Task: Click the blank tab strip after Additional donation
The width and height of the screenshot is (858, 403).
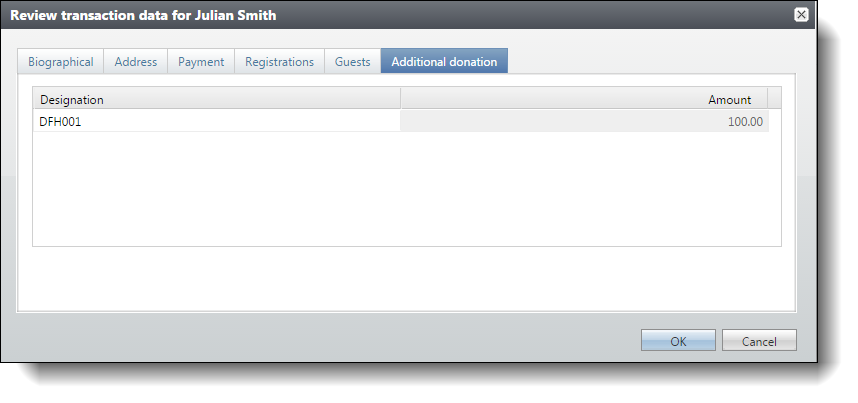Action: tap(651, 61)
